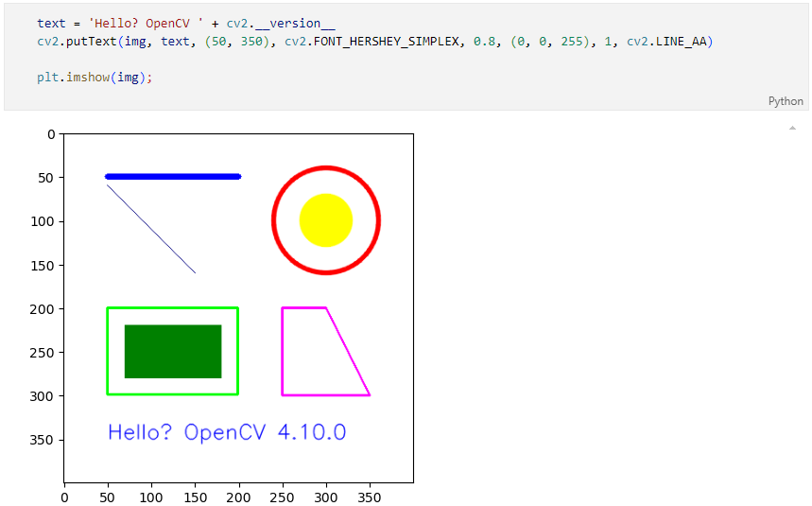Image resolution: width=812 pixels, height=506 pixels.
Task: Click the line assigning the text variable
Action: (186, 24)
